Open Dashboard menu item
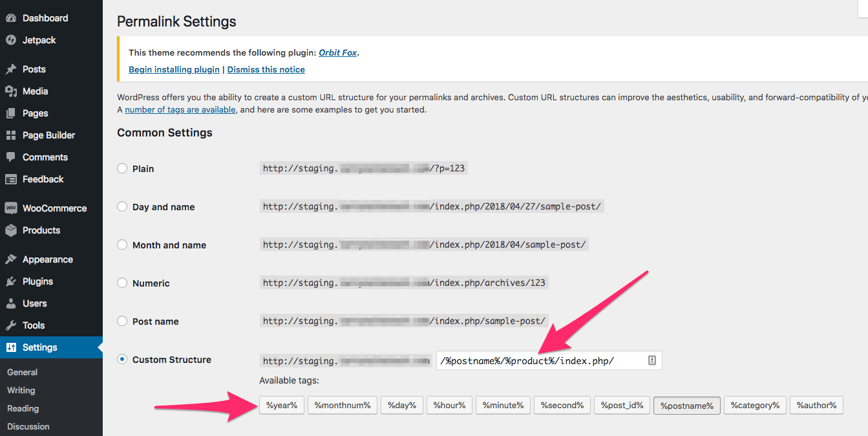This screenshot has height=436, width=868. pos(51,18)
